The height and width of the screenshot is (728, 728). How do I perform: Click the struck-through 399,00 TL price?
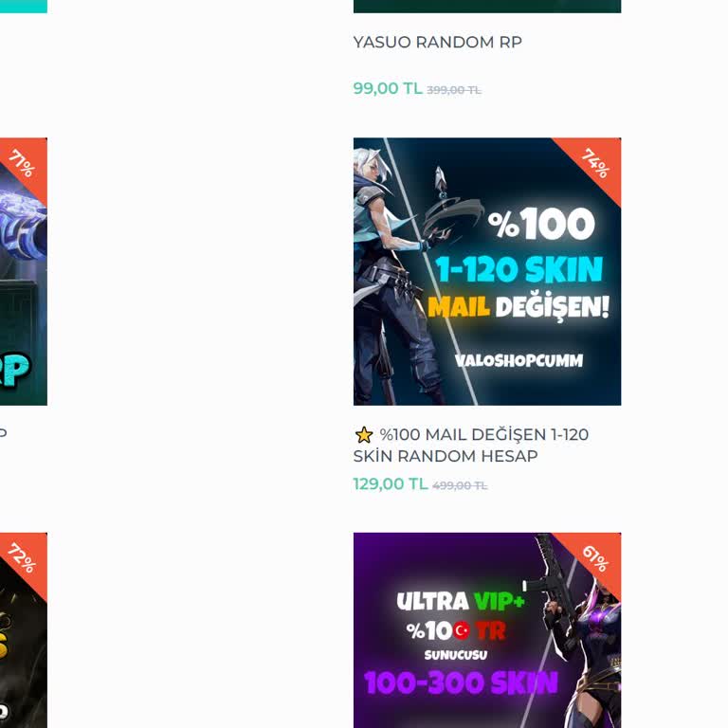(454, 90)
